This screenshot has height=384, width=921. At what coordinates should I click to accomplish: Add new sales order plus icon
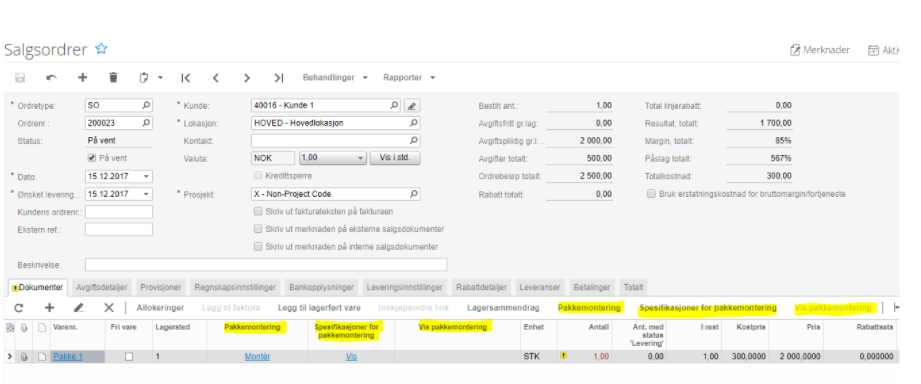coord(83,78)
